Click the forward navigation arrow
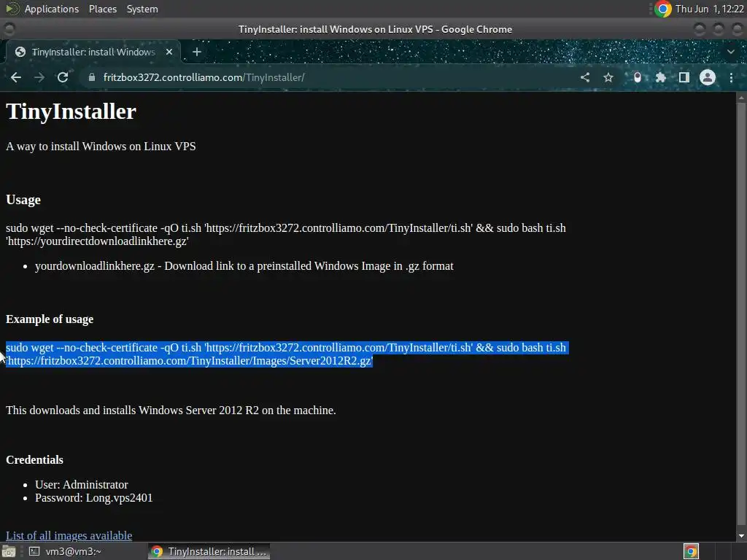747x560 pixels. pos(39,77)
